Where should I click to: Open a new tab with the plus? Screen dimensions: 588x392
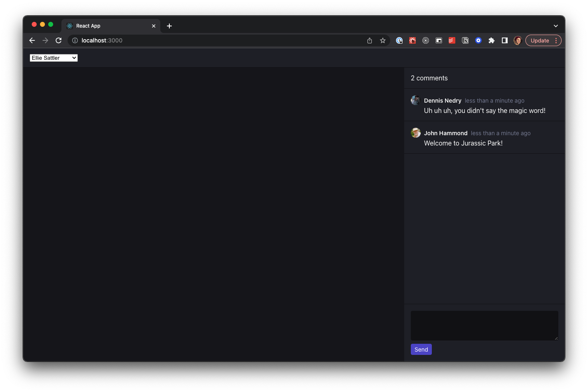[169, 26]
